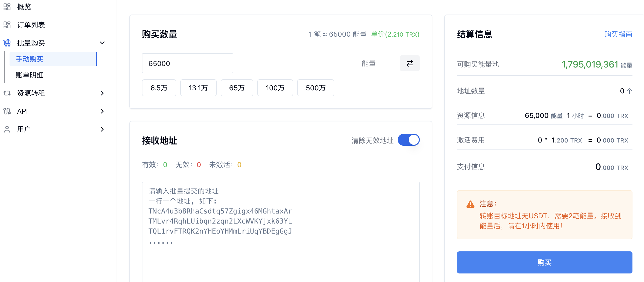Screen dimensions: 644x282
Task: Select the 6.5万 quantity preset
Action: [159, 88]
